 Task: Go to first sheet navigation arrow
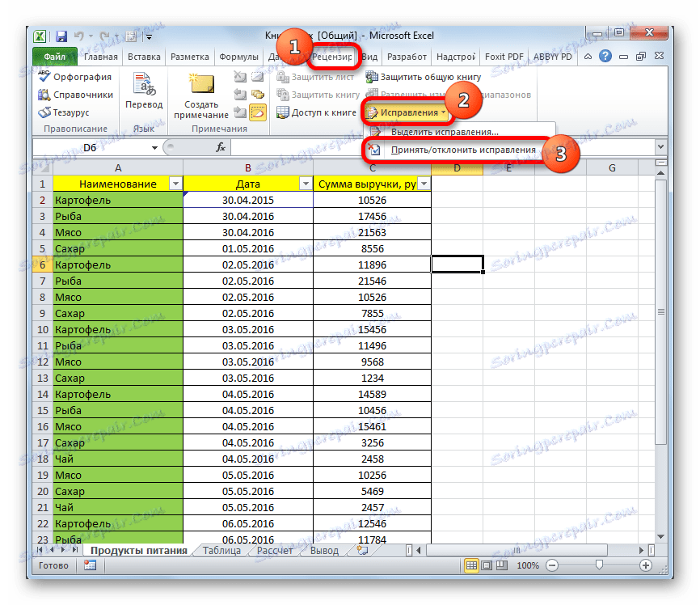(x=40, y=550)
